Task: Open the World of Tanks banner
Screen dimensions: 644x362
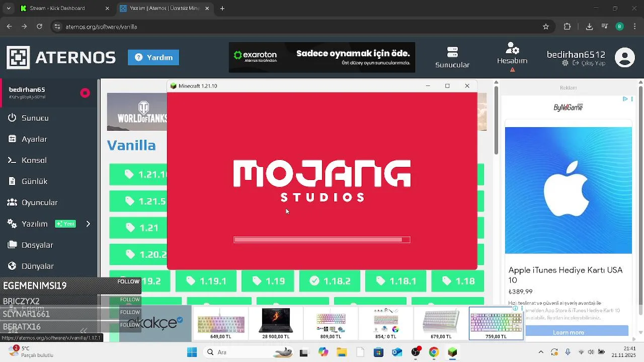Action: pyautogui.click(x=137, y=112)
